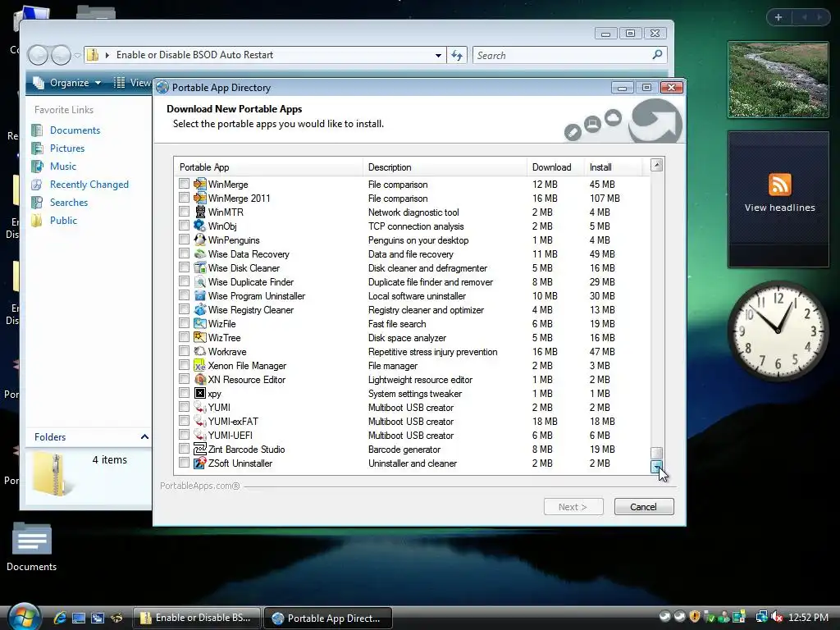Open the Documents favorite link
This screenshot has width=840, height=630.
click(x=75, y=130)
